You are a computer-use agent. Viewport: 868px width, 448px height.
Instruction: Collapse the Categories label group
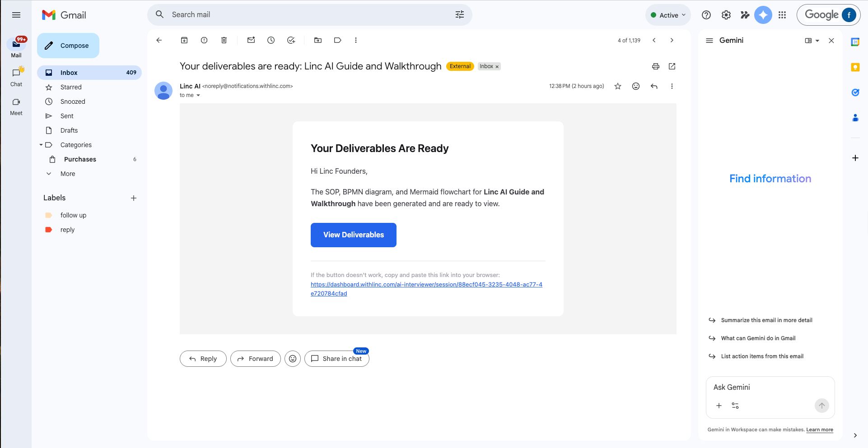[x=41, y=145]
